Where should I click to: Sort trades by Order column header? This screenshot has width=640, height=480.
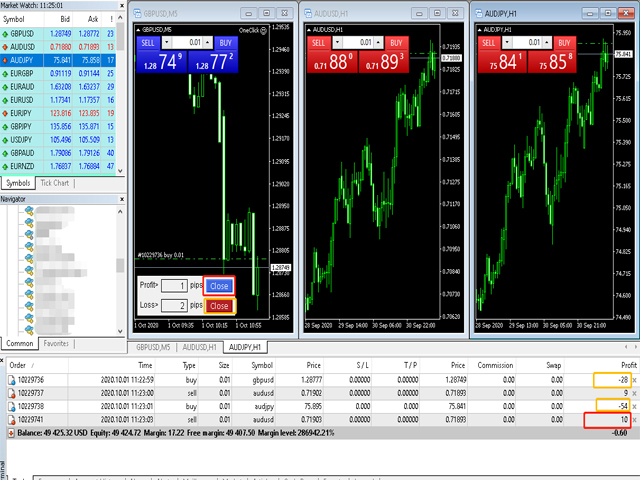tap(38, 365)
